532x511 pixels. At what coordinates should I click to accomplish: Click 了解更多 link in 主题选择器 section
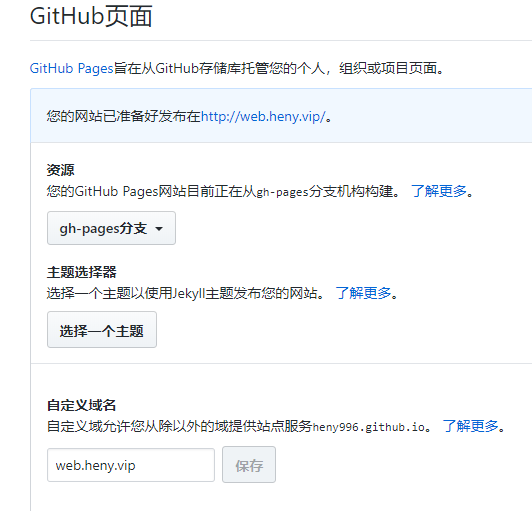[x=363, y=293]
